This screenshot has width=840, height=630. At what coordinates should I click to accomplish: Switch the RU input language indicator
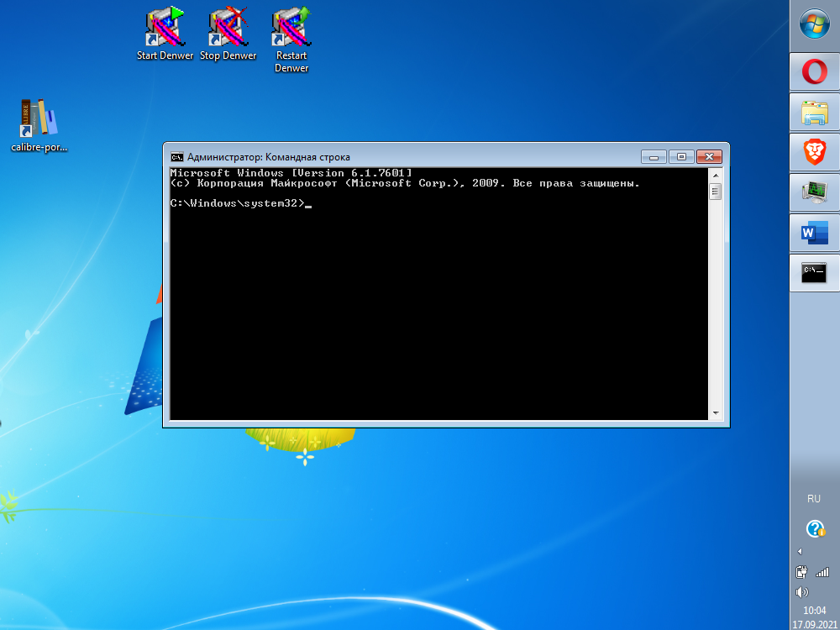click(813, 499)
